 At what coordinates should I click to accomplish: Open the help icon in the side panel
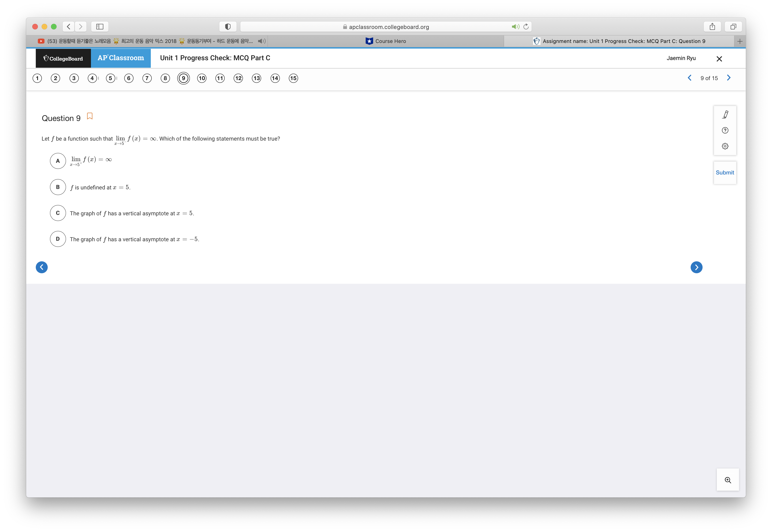(725, 130)
